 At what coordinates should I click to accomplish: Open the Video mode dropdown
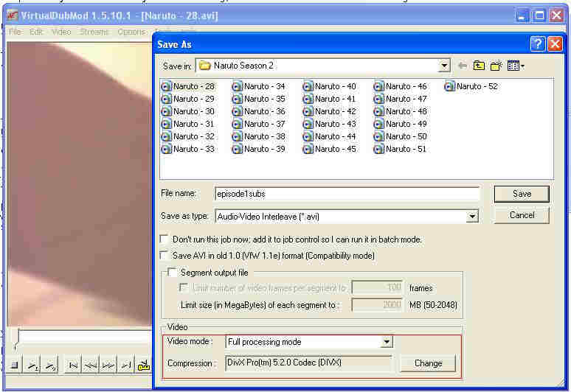pos(387,342)
